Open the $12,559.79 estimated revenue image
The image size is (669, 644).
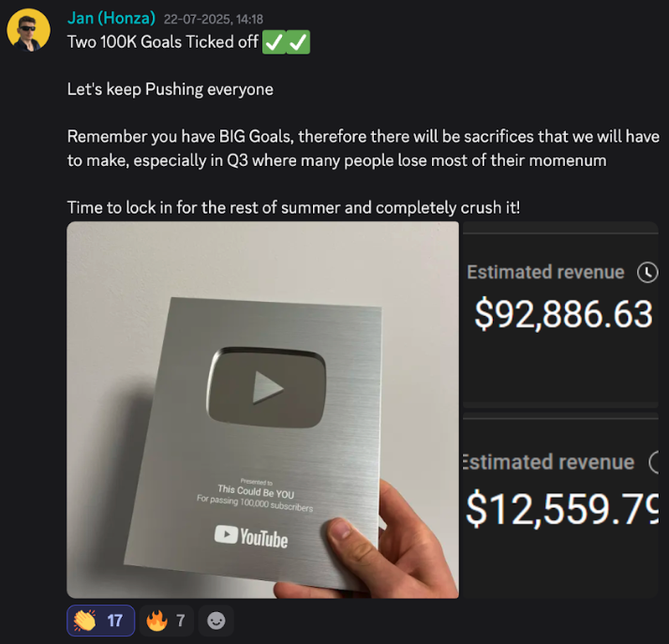[x=560, y=505]
